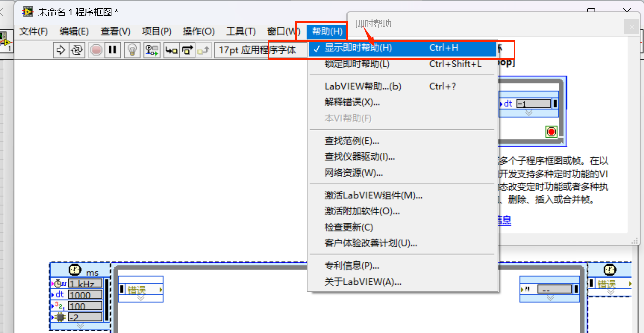Image resolution: width=644 pixels, height=333 pixels.
Task: Click the Pause button in toolbar
Action: [112, 50]
